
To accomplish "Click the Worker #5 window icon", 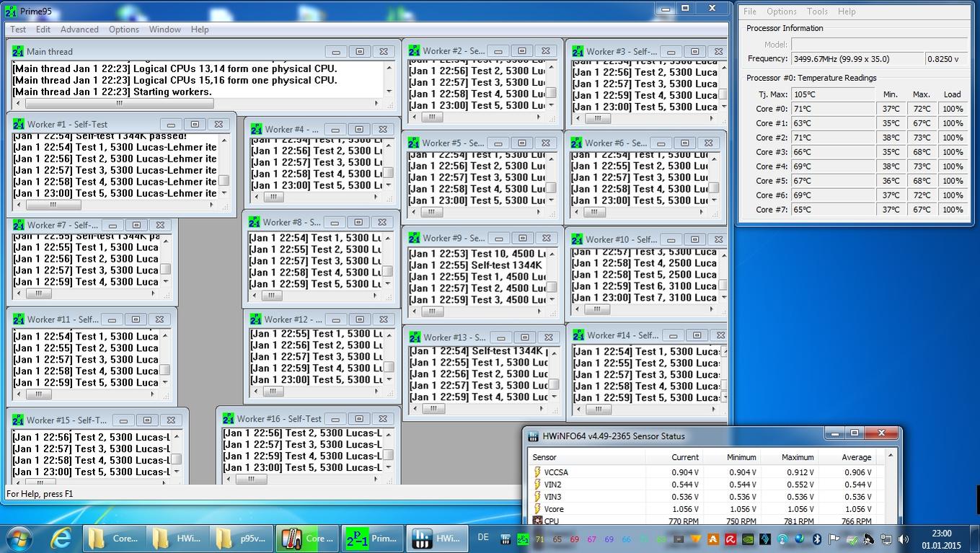I will pyautogui.click(x=415, y=143).
